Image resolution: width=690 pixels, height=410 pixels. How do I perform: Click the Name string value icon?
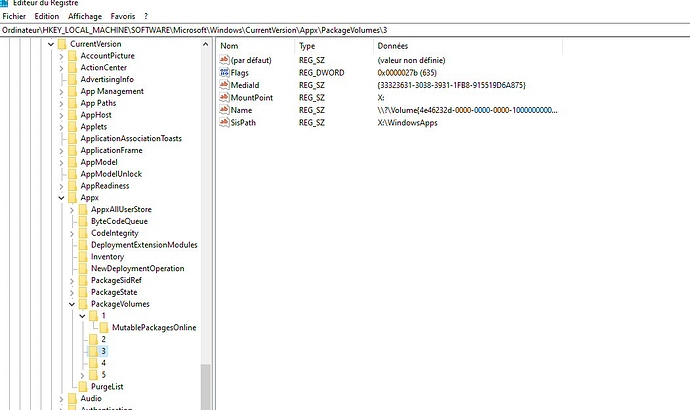pyautogui.click(x=224, y=110)
